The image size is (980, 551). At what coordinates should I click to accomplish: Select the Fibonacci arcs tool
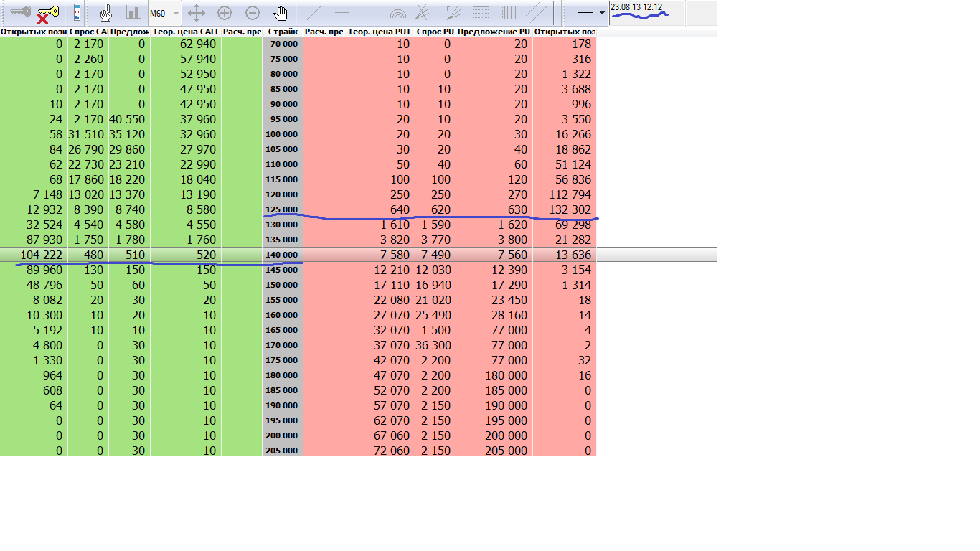(x=397, y=13)
